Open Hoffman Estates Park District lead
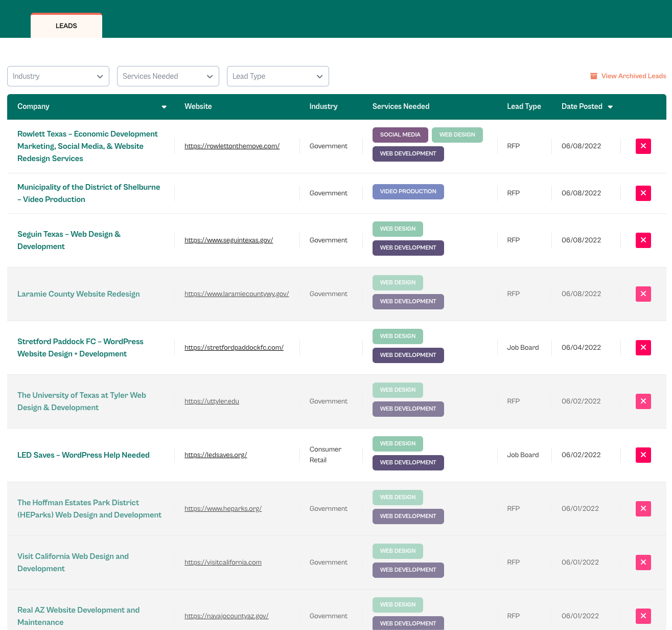The height and width of the screenshot is (630, 672). 89,509
